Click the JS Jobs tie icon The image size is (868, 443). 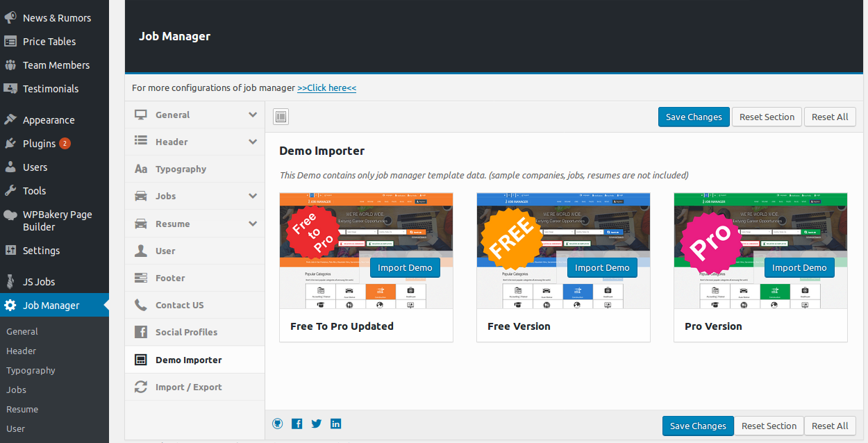coord(10,282)
